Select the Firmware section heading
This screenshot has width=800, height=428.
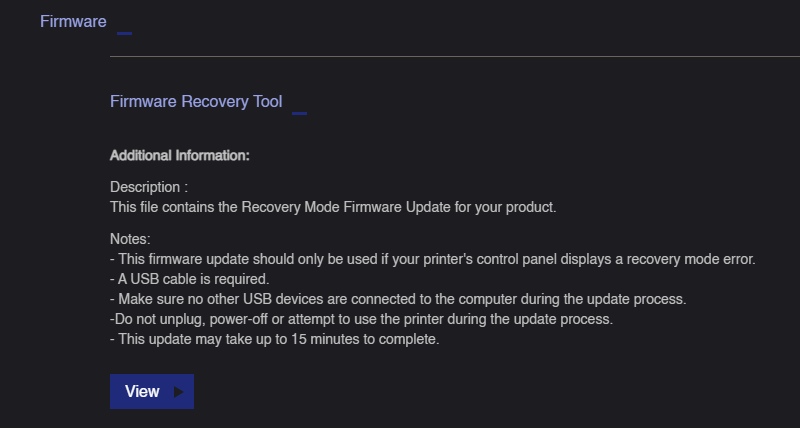73,21
